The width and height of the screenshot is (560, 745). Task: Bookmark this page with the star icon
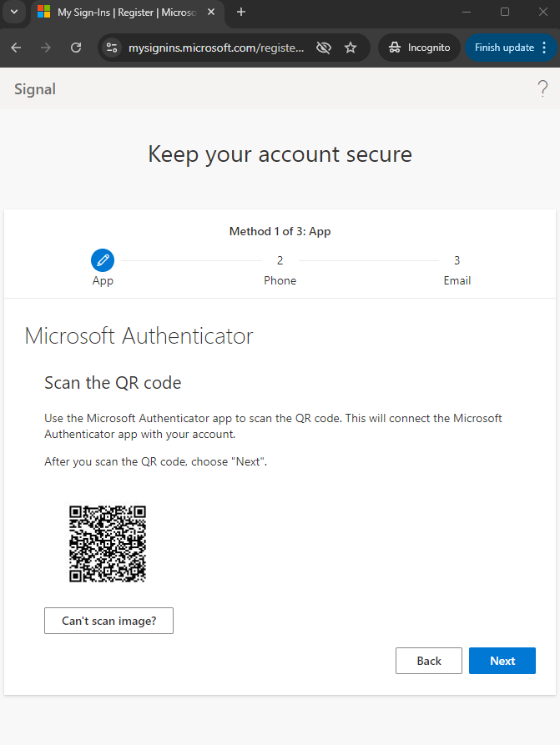(351, 48)
